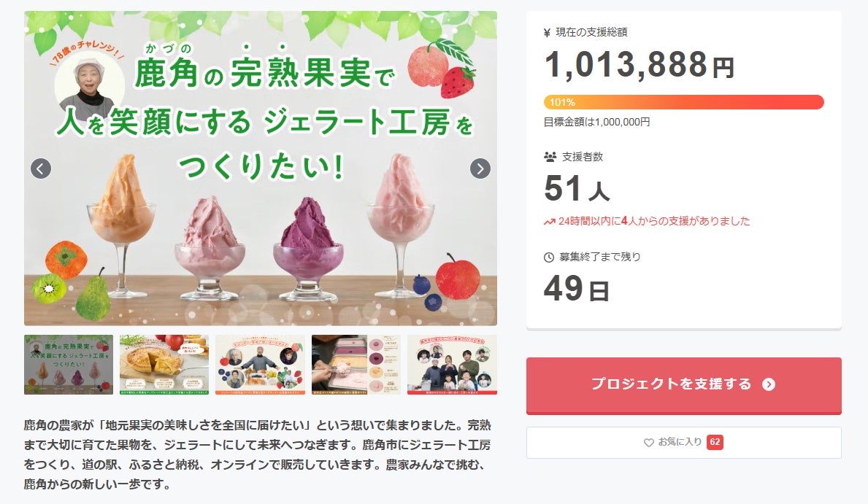Click the next slide arrow on carousel
Viewport: 868px width, 504px height.
pos(480,168)
